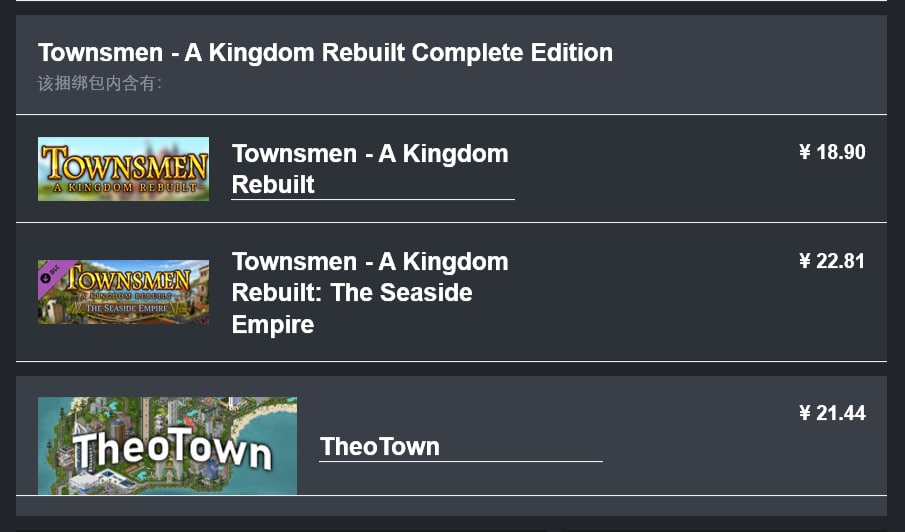Open Townsmen - A Kingdom Rebuilt capsule image
This screenshot has width=905, height=532.
tap(123, 169)
